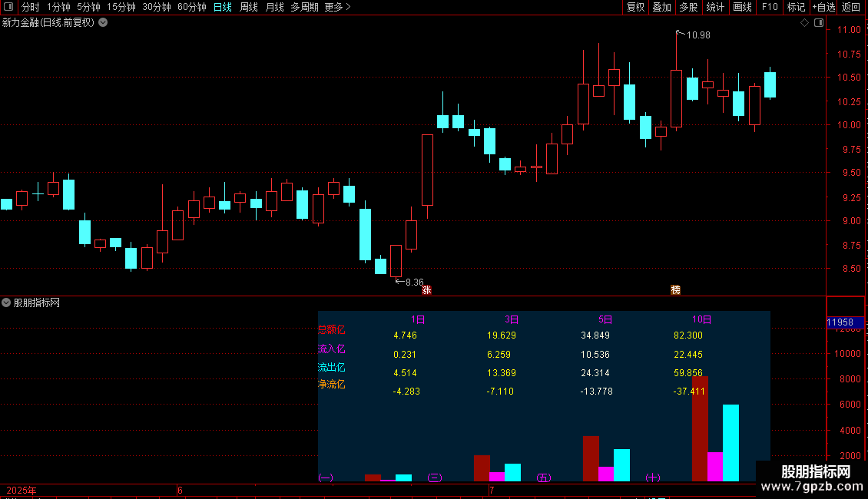The width and height of the screenshot is (868, 499).
Task: Activate the 画线 drawing tools
Action: click(742, 7)
